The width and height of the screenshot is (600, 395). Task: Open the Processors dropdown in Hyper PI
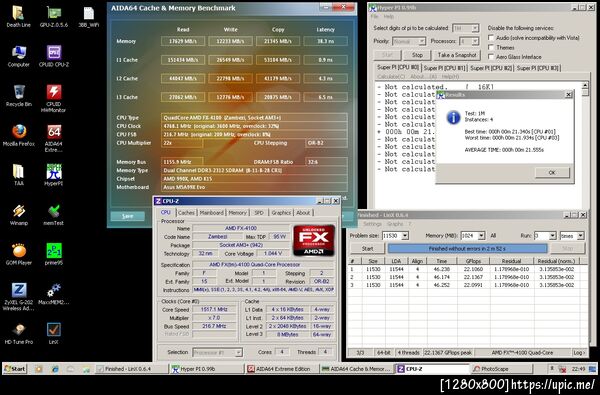(x=474, y=41)
